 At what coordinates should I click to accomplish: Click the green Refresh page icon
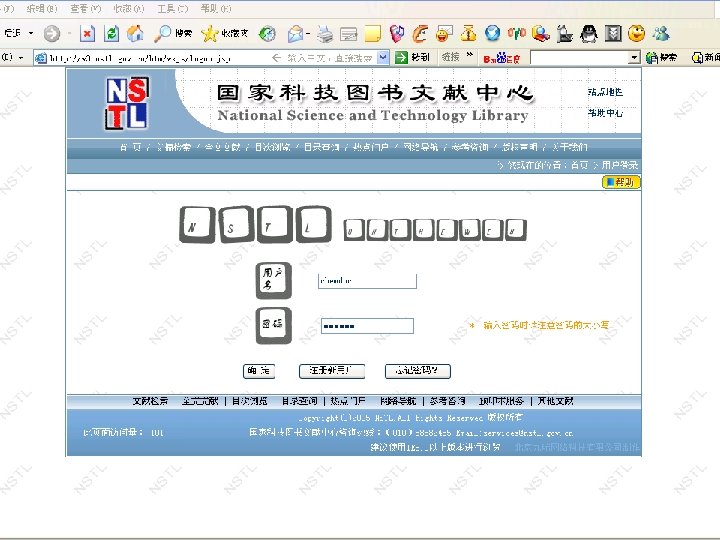point(111,33)
